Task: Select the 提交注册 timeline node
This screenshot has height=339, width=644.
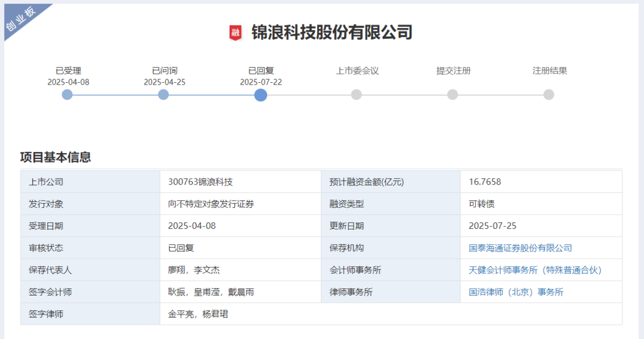Action: (x=453, y=95)
